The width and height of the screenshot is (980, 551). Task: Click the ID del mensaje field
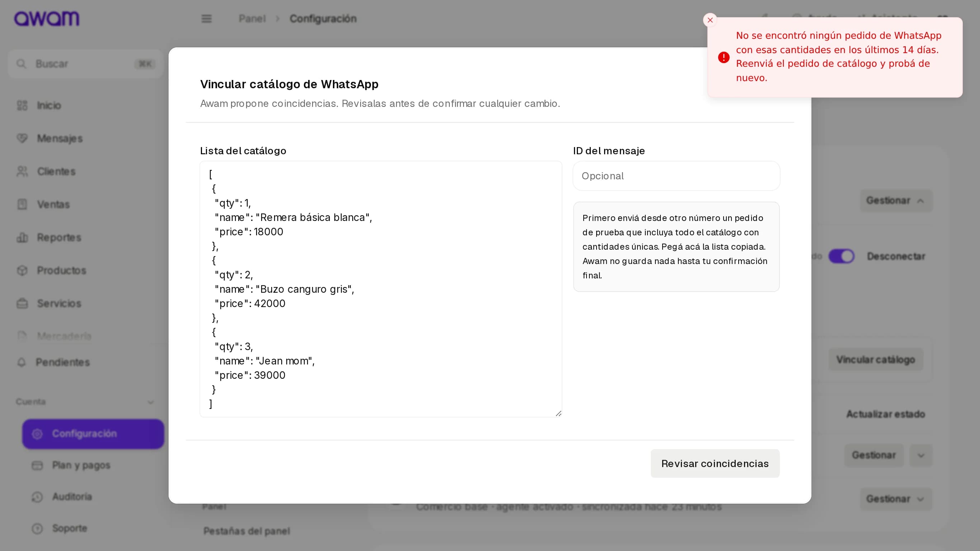coord(676,176)
